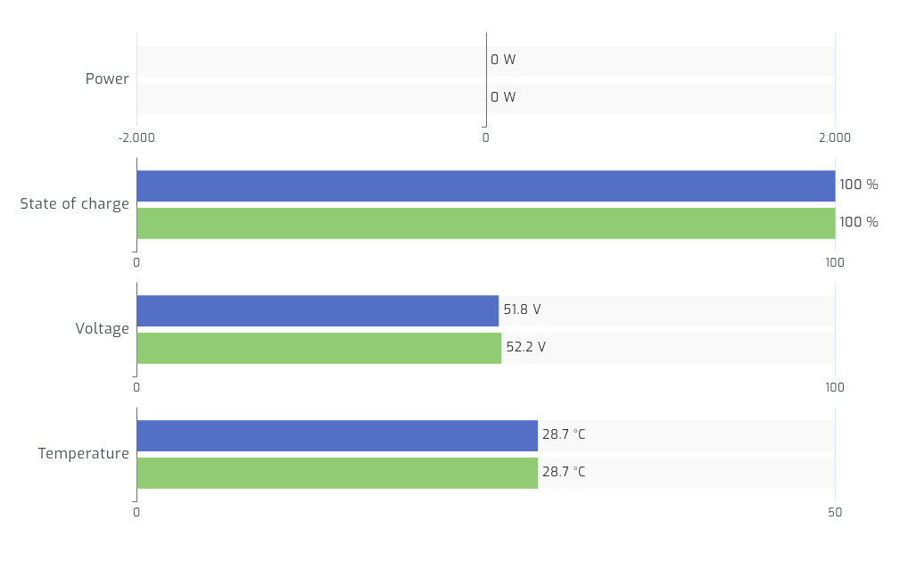
Task: Click 100 % label beside blue bar
Action: 859,186
